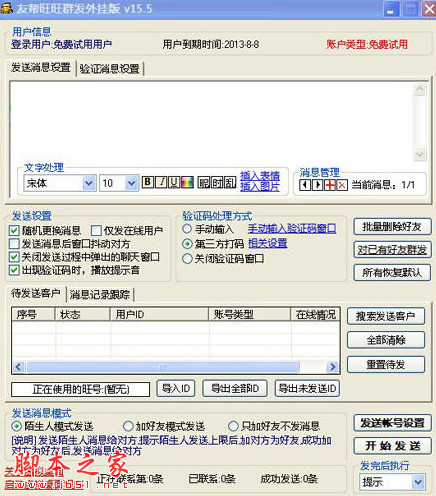
Task: Click the 账号类型 column header
Action: coord(250,315)
